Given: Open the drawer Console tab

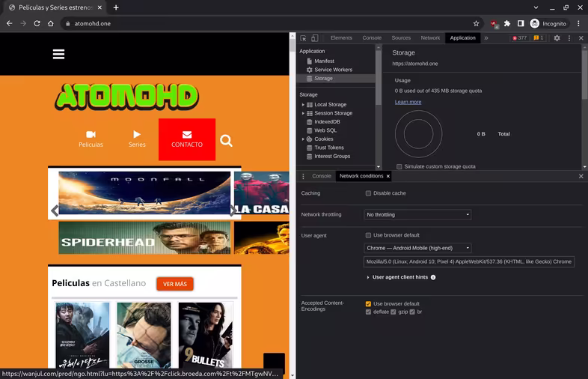Looking at the screenshot, I should pyautogui.click(x=322, y=176).
